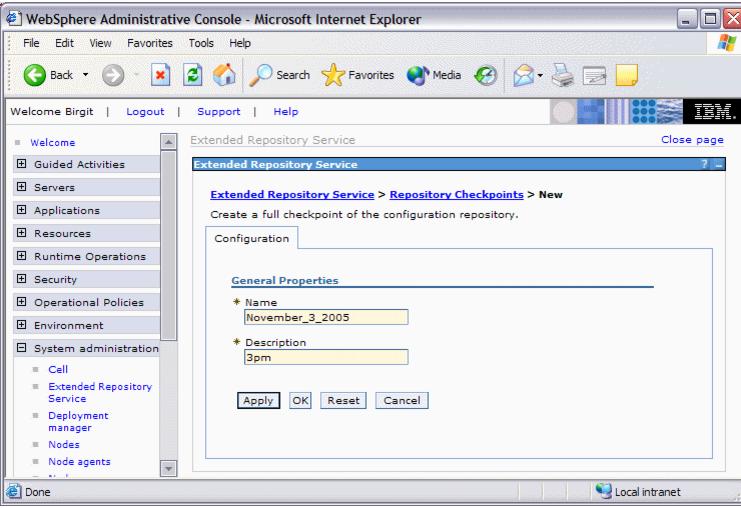
Task: Open the Edit menu
Action: pos(64,43)
